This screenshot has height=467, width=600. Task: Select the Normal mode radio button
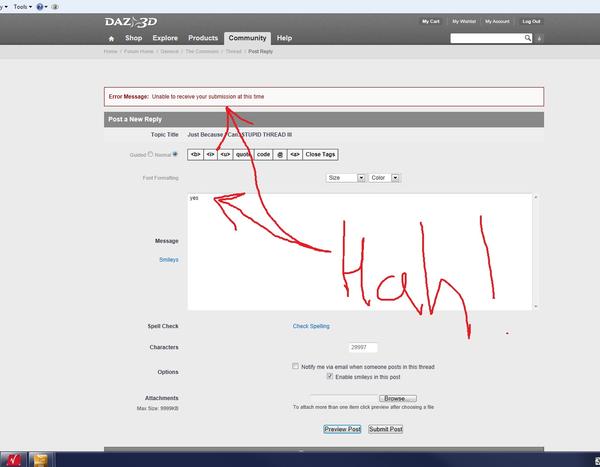pos(175,154)
